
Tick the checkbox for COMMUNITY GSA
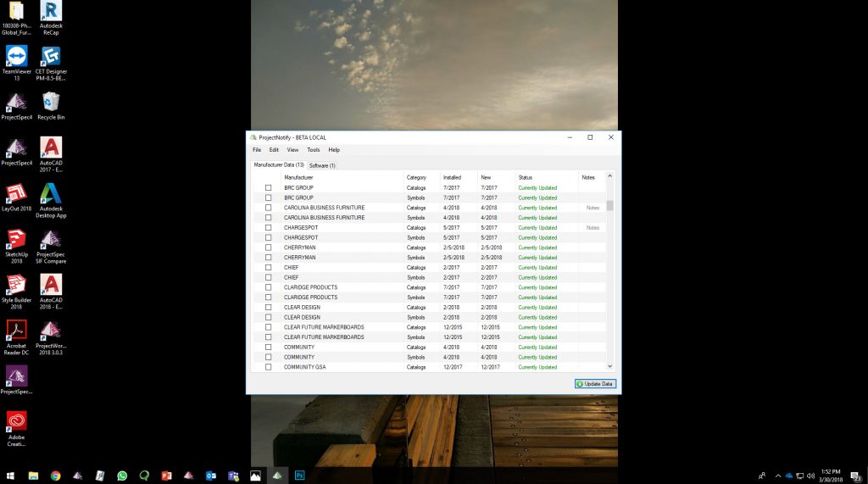tap(269, 367)
